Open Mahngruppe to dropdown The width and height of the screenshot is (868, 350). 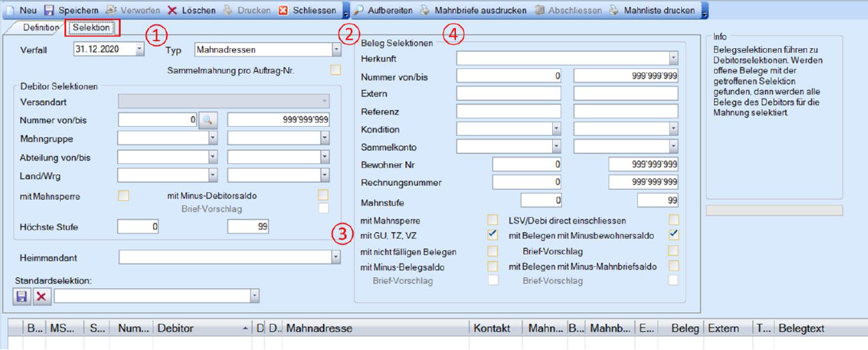(x=324, y=139)
